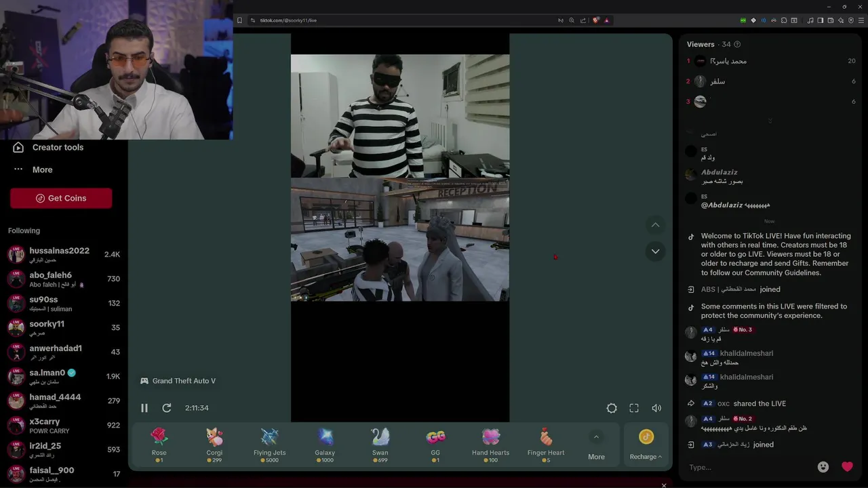Send the Galaxy gift
The height and width of the screenshot is (488, 868).
tap(325, 445)
